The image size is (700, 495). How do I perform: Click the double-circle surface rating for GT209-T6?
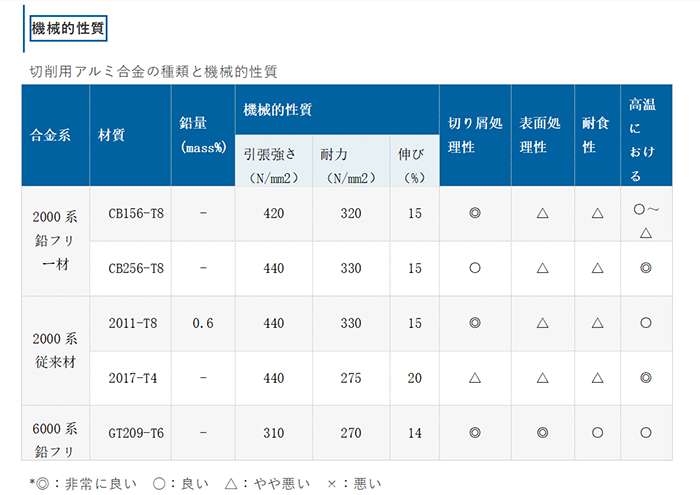coord(541,433)
